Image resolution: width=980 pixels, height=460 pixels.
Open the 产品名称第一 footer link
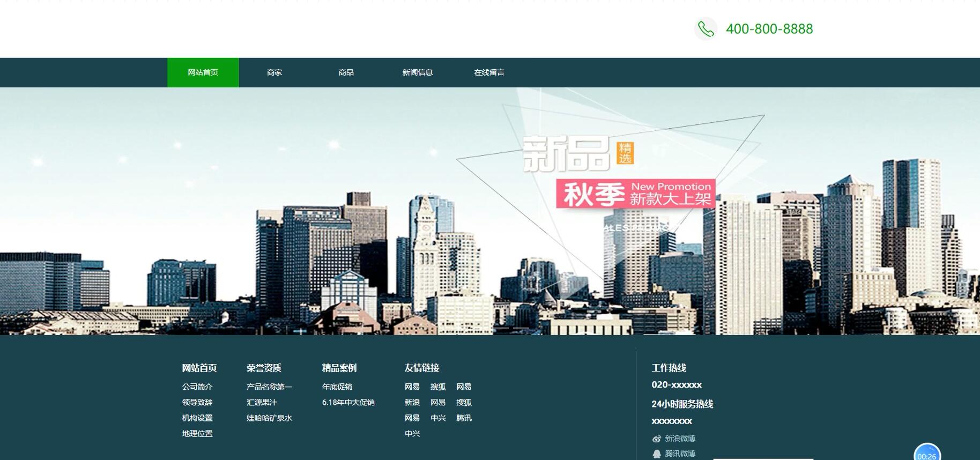click(270, 387)
